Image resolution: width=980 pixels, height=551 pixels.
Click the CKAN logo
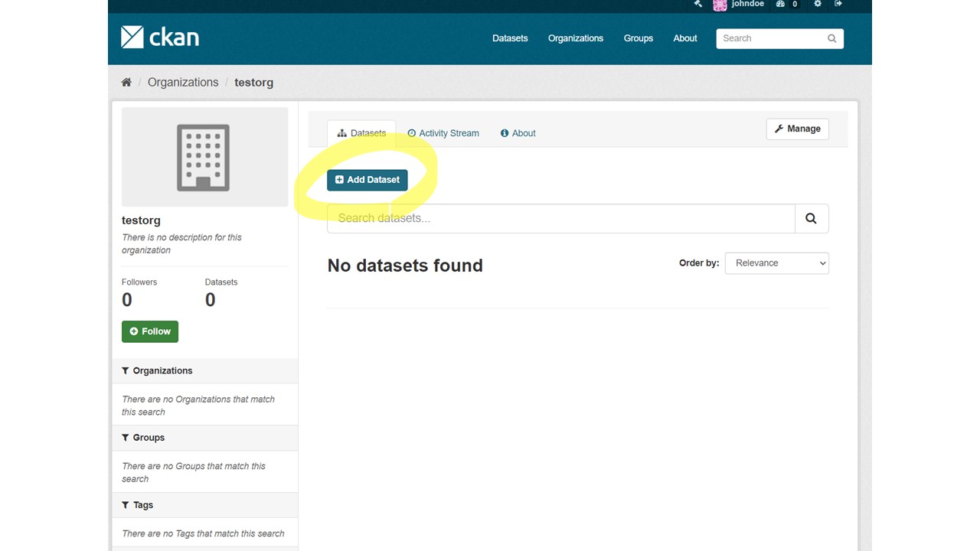160,37
